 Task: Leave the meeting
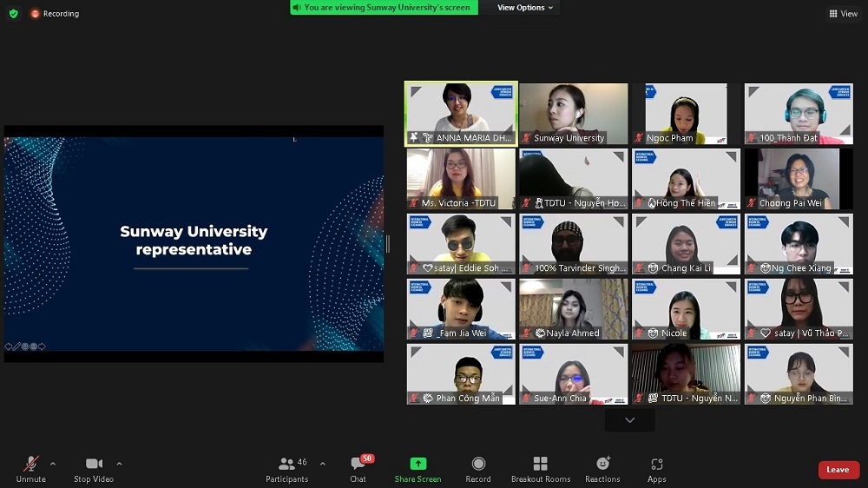pyautogui.click(x=838, y=470)
